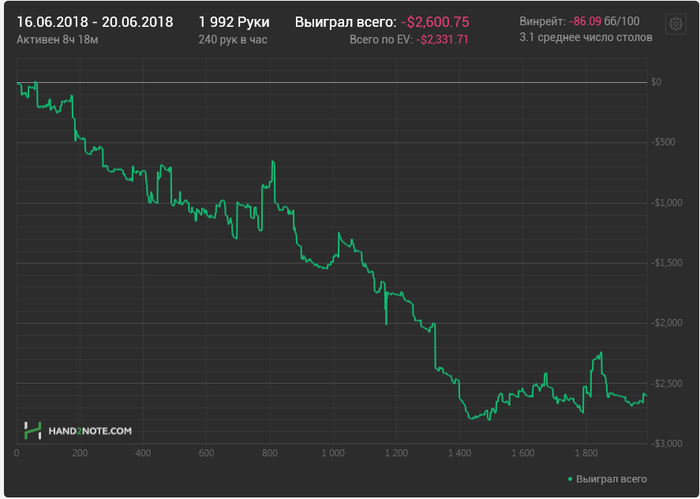Click the x-axis label 1 600
Screen dimensions: 700x499
pyautogui.click(x=523, y=453)
